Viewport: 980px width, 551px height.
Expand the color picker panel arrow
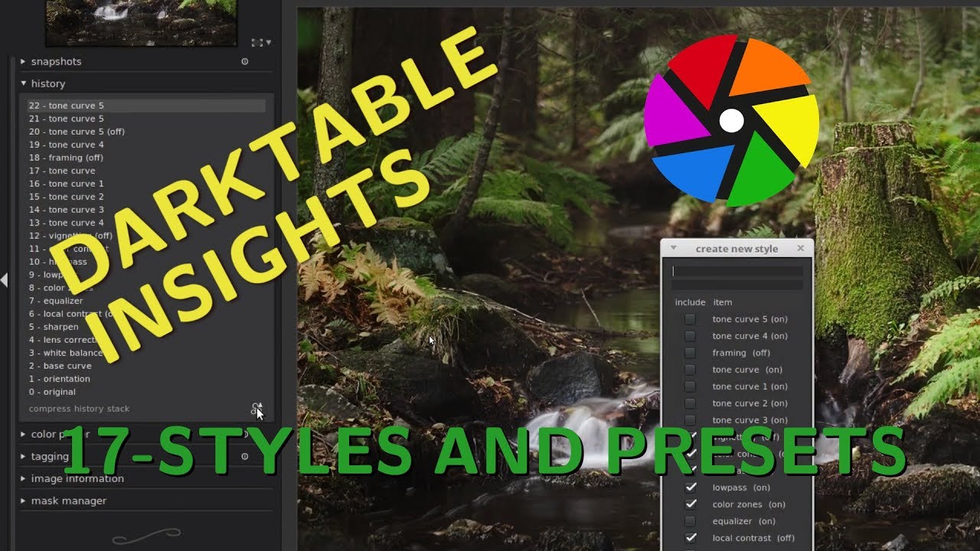point(23,434)
